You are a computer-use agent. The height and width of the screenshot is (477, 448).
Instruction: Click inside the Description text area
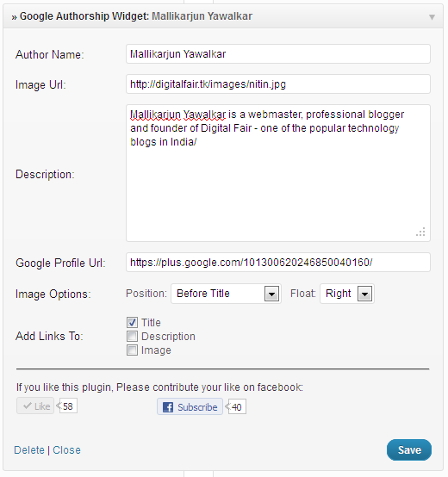coord(278,173)
